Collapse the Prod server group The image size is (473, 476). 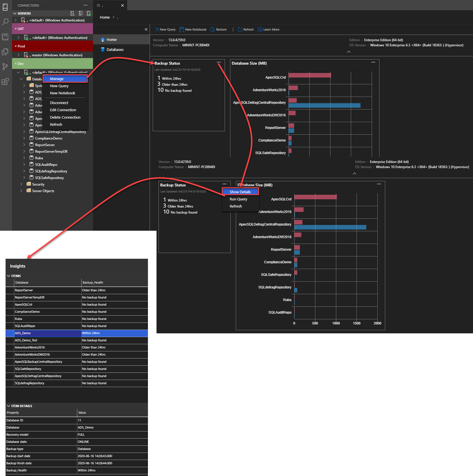[15, 46]
